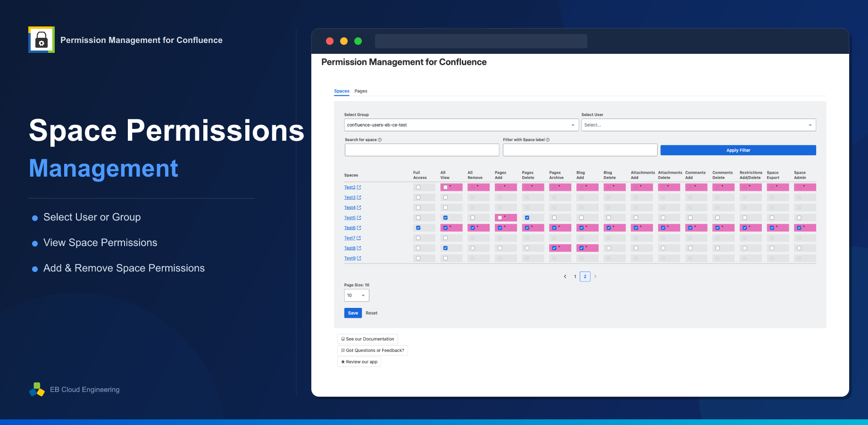
Task: Click the Reset button
Action: (x=372, y=313)
